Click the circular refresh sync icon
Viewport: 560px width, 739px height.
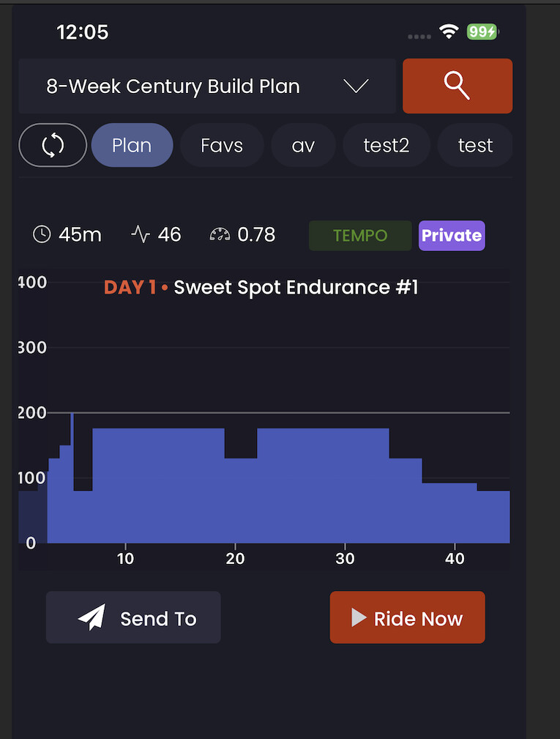(53, 145)
